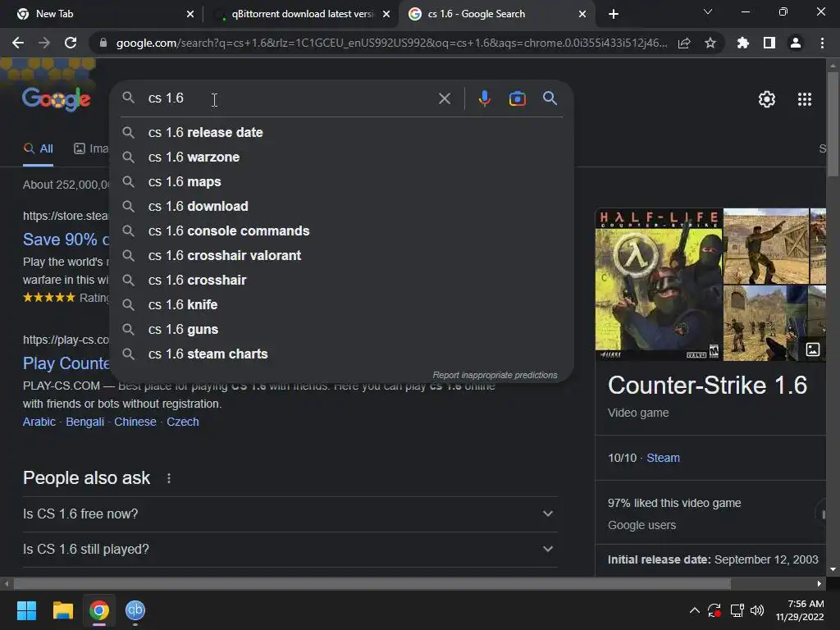The height and width of the screenshot is (630, 840).
Task: Show hidden system tray icons
Action: point(694,610)
